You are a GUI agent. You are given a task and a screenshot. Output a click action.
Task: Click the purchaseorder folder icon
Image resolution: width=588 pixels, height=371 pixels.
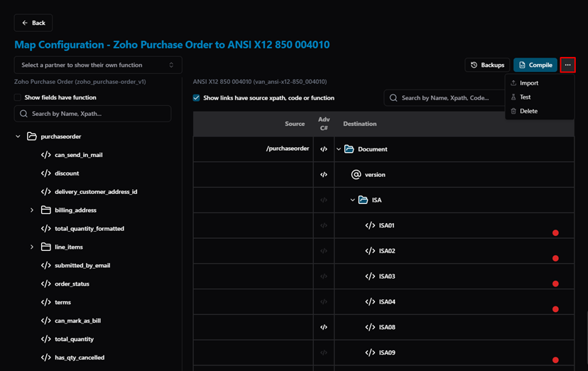tap(32, 136)
